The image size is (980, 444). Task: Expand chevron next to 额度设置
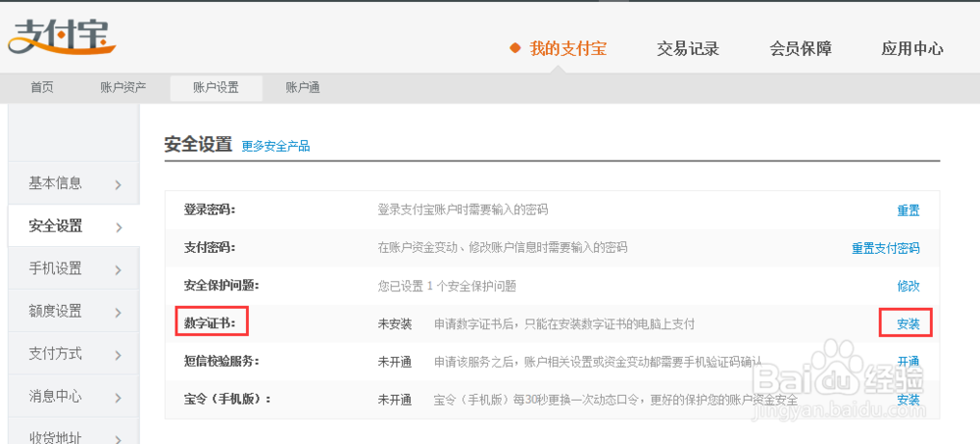pos(119,313)
